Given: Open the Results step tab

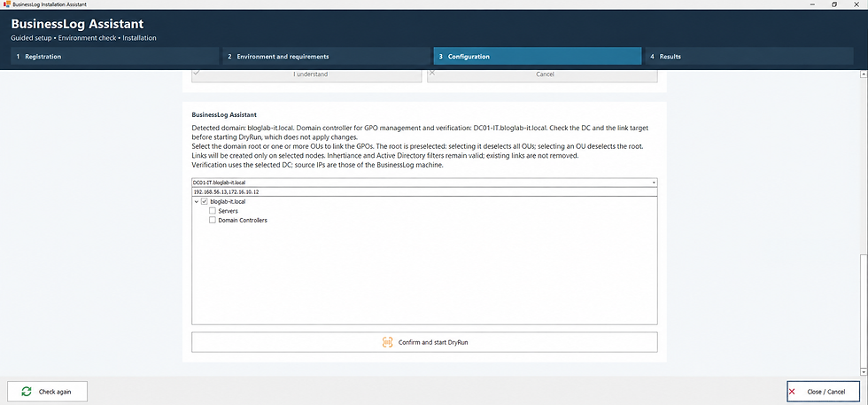Looking at the screenshot, I should [x=749, y=57].
